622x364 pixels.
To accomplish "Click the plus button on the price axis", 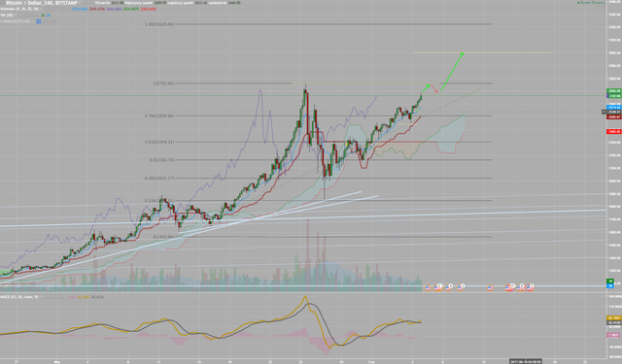I will click(x=604, y=112).
